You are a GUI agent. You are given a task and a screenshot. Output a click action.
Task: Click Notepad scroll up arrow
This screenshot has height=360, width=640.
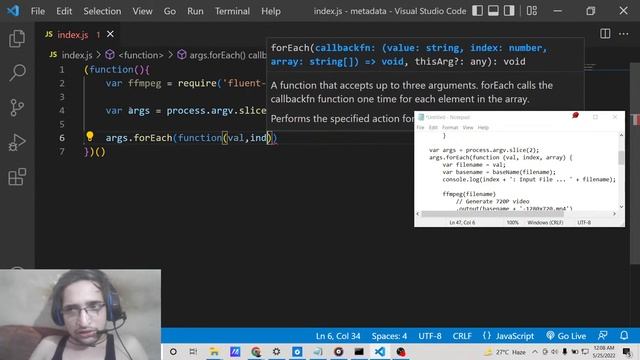621,135
